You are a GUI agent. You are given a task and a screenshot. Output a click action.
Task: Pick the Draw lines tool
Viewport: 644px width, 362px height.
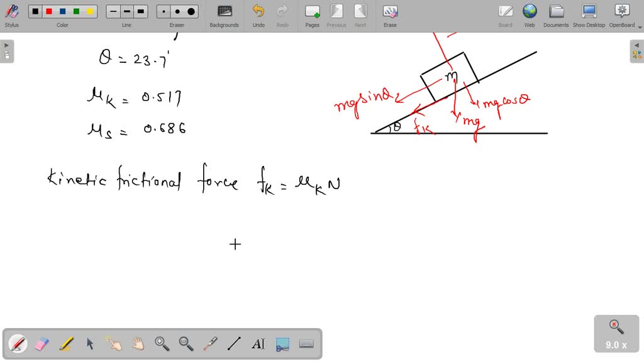tap(234, 344)
